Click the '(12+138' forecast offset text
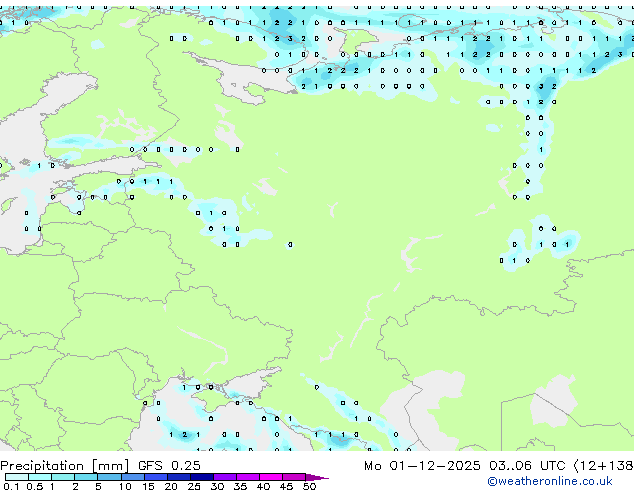The height and width of the screenshot is (490, 634). coord(604,466)
